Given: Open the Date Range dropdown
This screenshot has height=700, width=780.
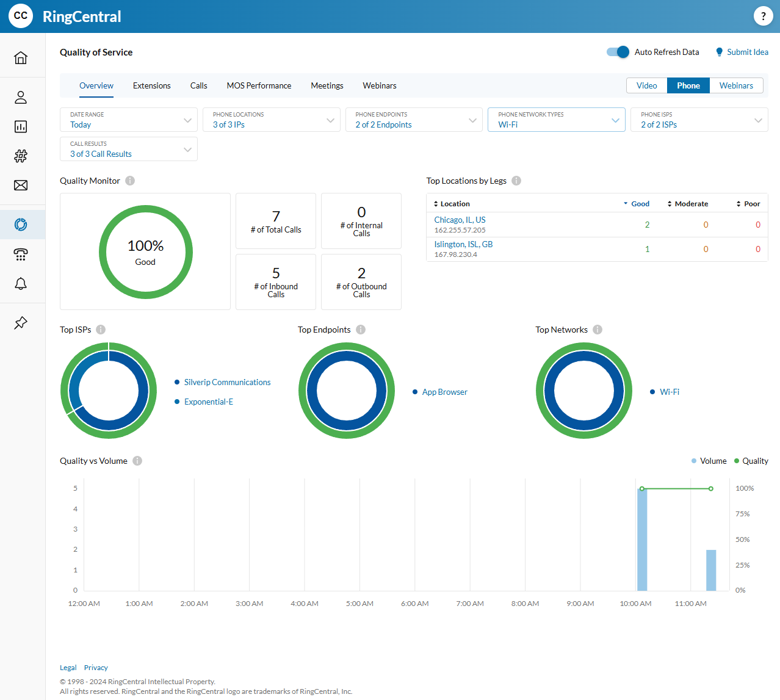Looking at the screenshot, I should pyautogui.click(x=128, y=120).
